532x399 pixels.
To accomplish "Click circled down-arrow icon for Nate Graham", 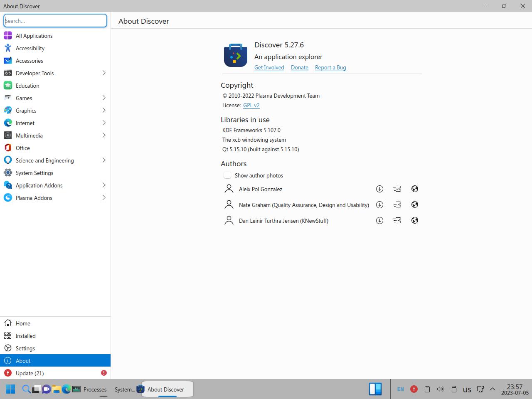I will pos(379,205).
